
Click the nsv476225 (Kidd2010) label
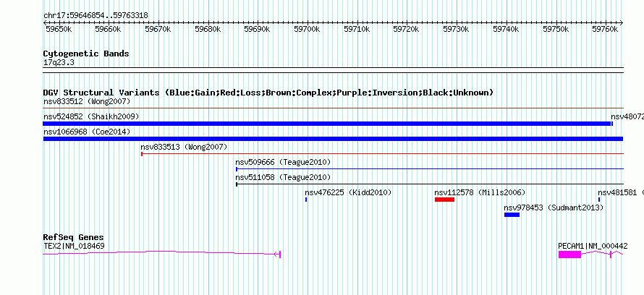348,192
